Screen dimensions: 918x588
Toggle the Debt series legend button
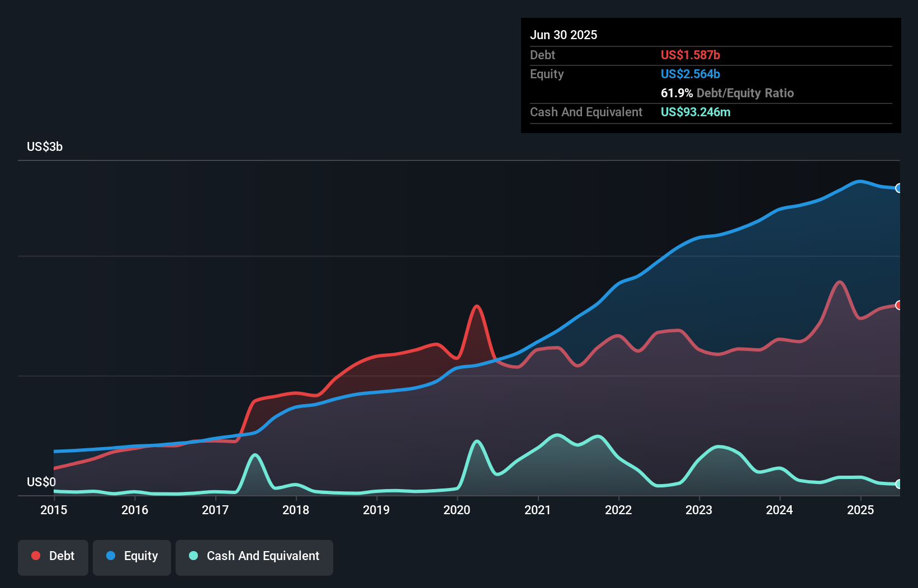point(53,557)
